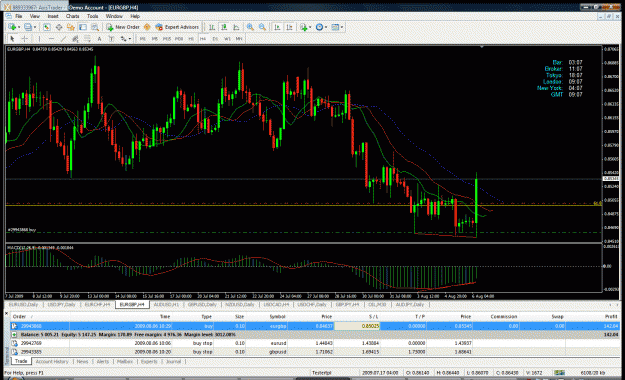Expand the new chart dropdown arrow

[19, 27]
